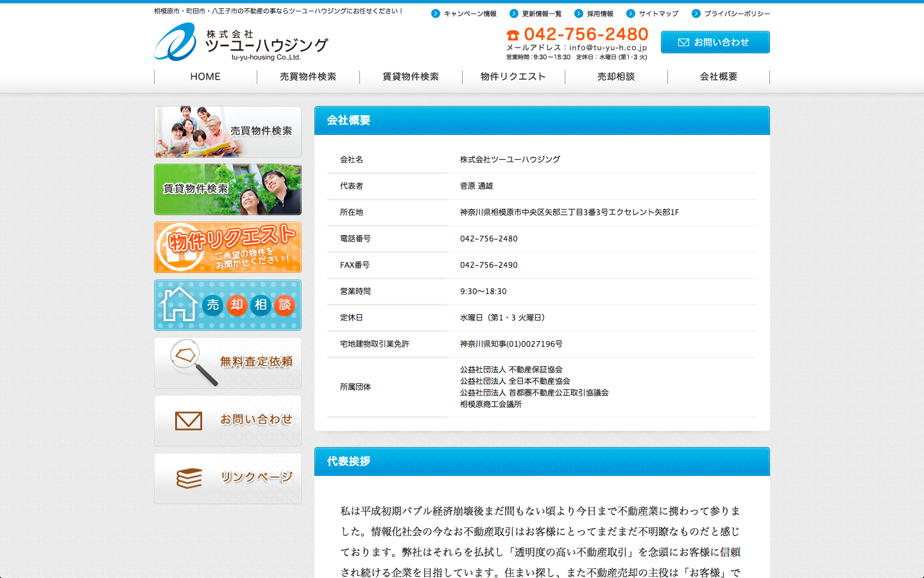Click the 電話番号 row label
This screenshot has width=924, height=578.
point(355,238)
